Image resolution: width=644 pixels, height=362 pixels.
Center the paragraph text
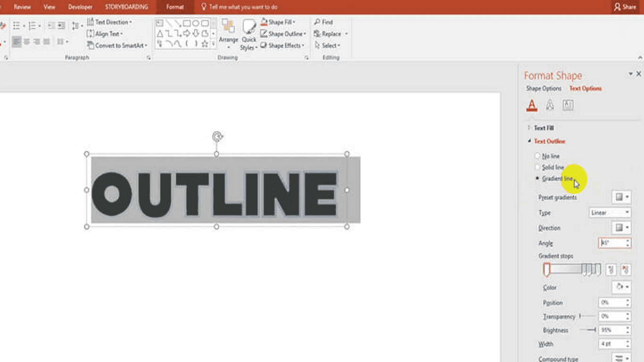[x=27, y=42]
